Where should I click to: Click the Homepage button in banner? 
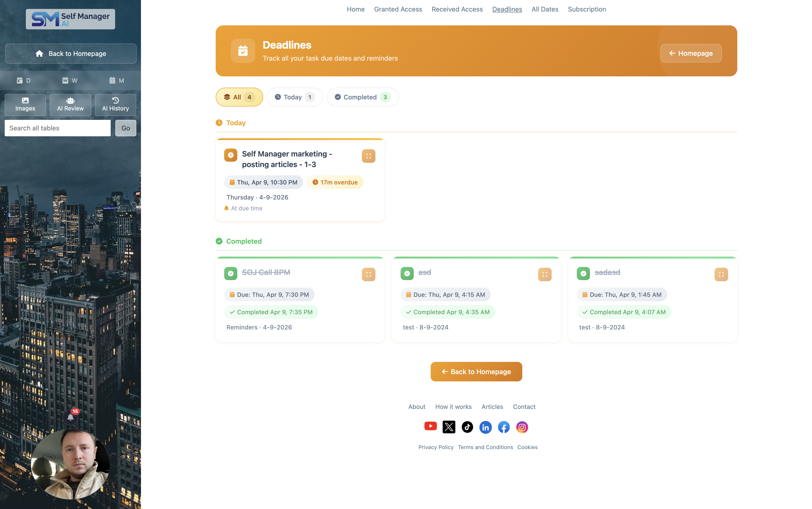(691, 53)
